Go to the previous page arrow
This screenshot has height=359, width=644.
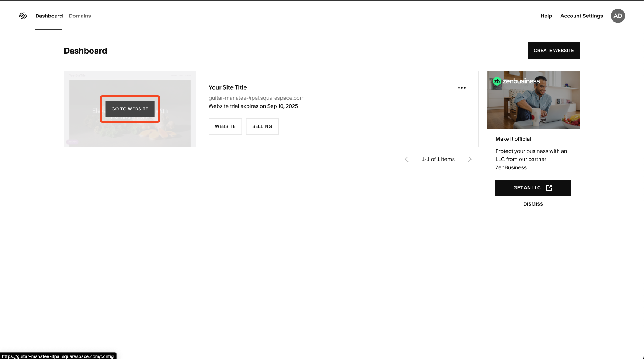coord(406,159)
